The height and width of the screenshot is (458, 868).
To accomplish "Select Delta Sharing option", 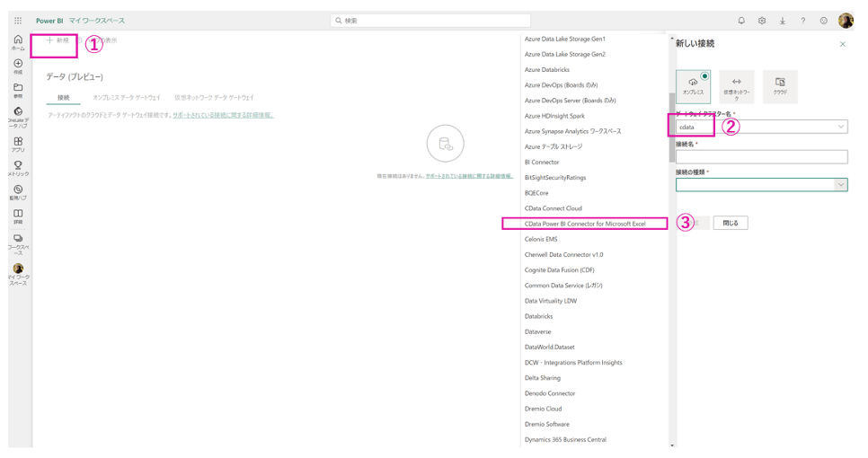I will click(543, 378).
